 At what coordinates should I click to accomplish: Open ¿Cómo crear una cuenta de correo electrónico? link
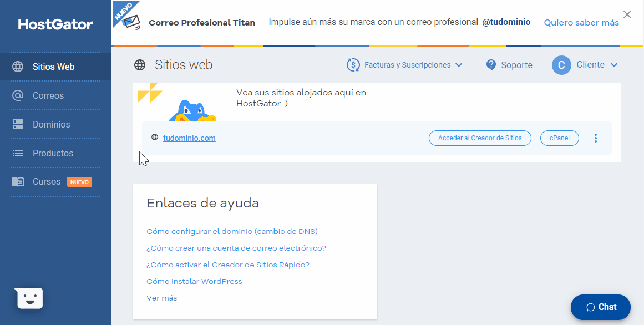click(x=236, y=248)
